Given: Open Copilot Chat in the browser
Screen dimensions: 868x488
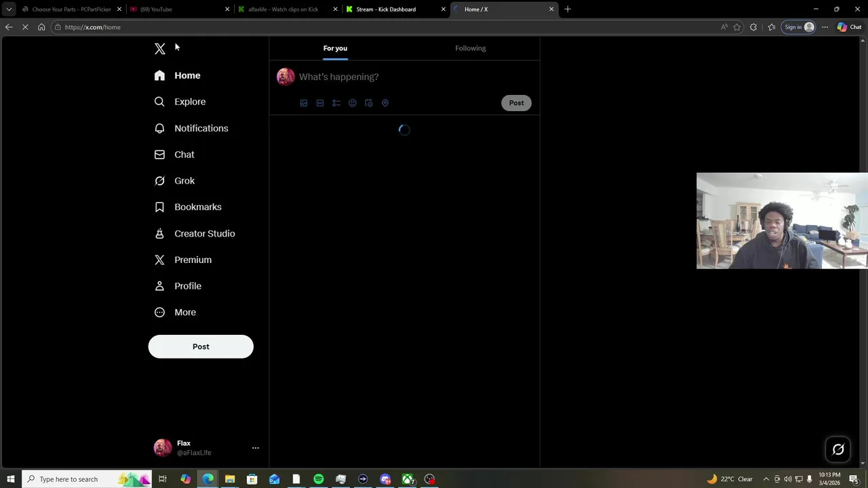Looking at the screenshot, I should click(850, 27).
